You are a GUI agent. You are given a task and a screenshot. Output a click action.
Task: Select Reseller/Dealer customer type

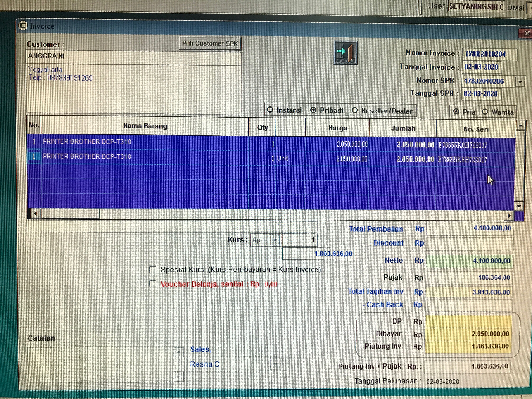click(355, 110)
